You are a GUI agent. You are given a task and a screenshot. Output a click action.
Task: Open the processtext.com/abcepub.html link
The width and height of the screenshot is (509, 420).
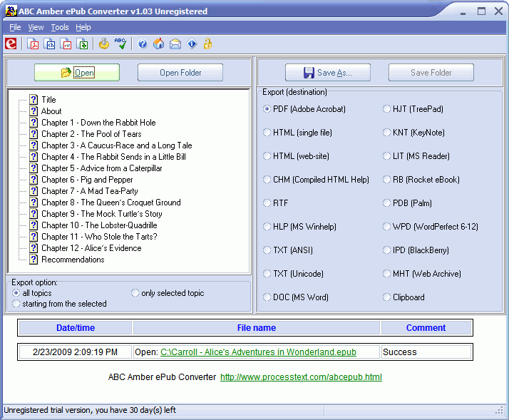[x=301, y=377]
